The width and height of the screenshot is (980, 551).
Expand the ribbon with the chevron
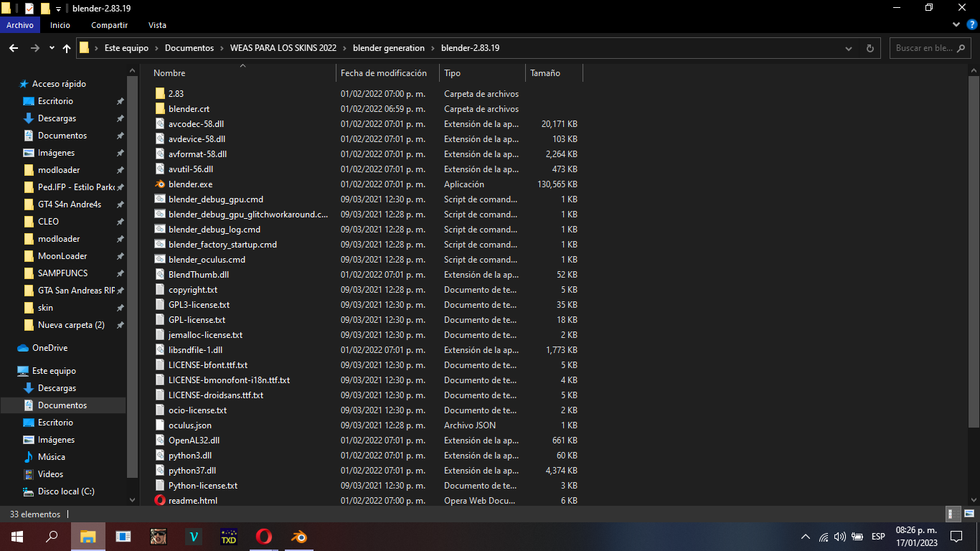[x=956, y=24]
